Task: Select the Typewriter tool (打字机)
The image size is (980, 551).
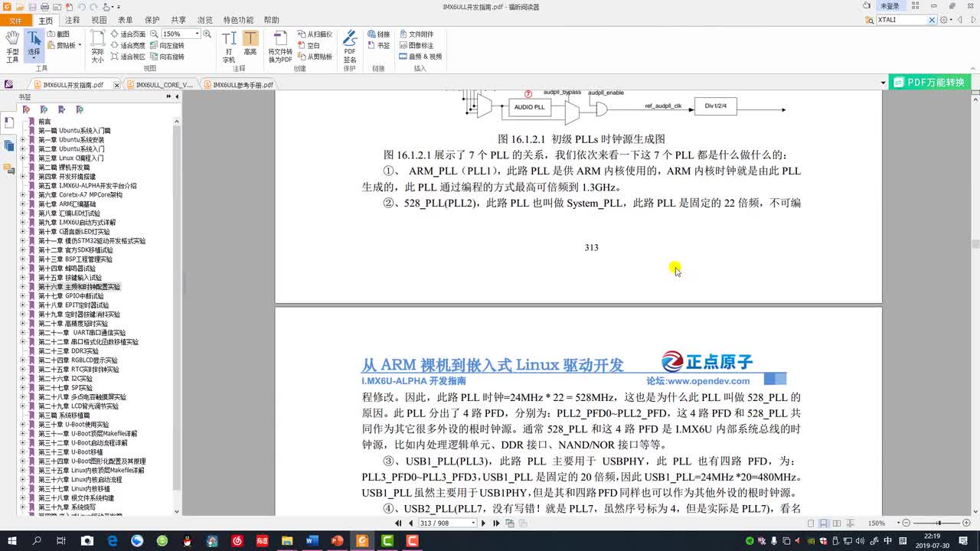Action: click(x=229, y=46)
